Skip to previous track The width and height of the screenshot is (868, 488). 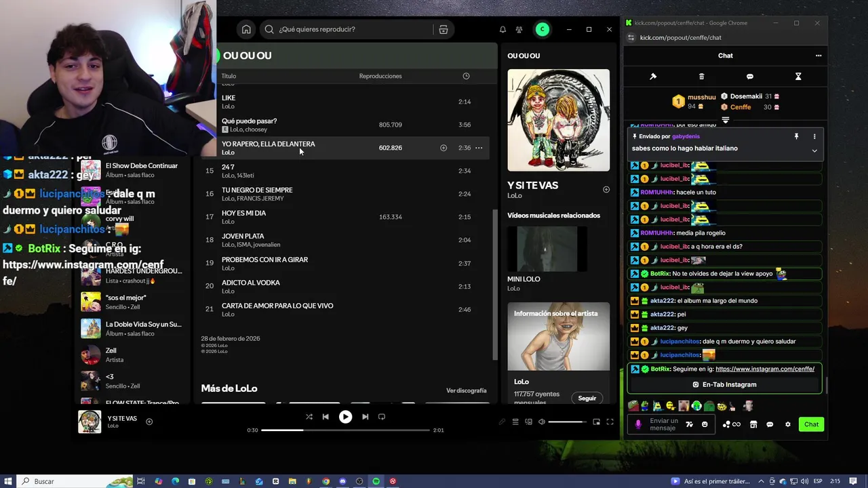click(325, 417)
